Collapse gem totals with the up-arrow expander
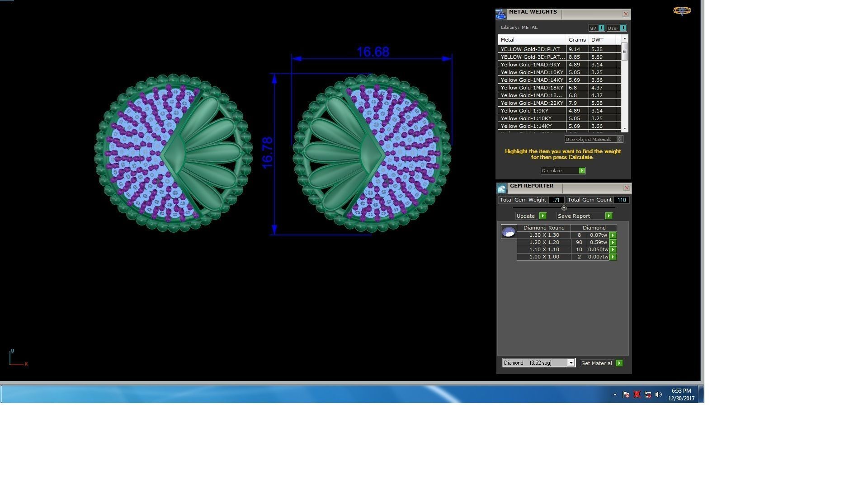 [564, 208]
